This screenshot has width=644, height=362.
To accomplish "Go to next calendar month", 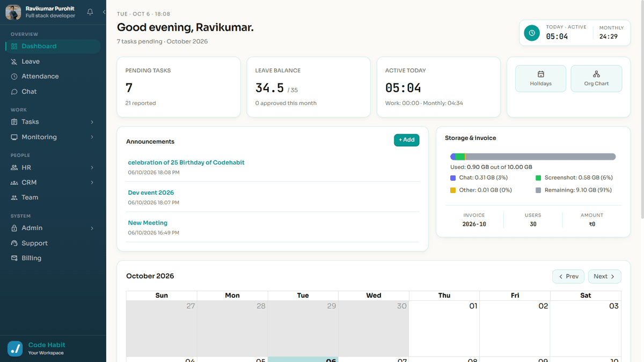I will click(604, 277).
